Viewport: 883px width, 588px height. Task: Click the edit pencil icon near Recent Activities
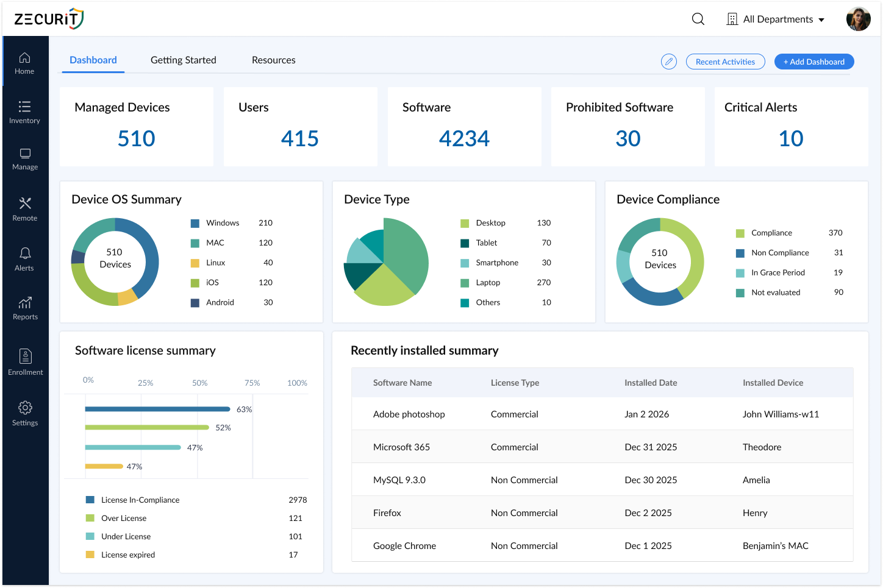[668, 62]
